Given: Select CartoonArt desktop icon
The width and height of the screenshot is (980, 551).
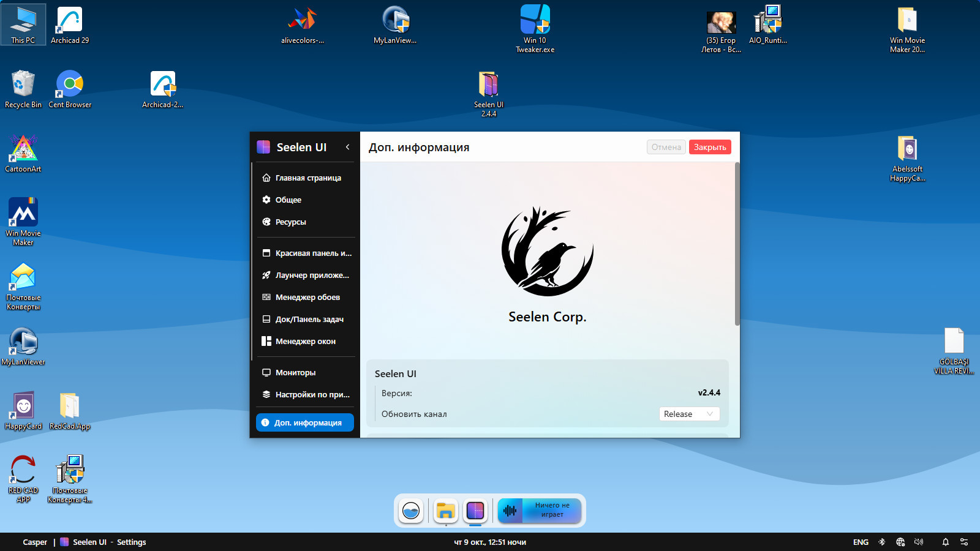Looking at the screenshot, I should (23, 154).
